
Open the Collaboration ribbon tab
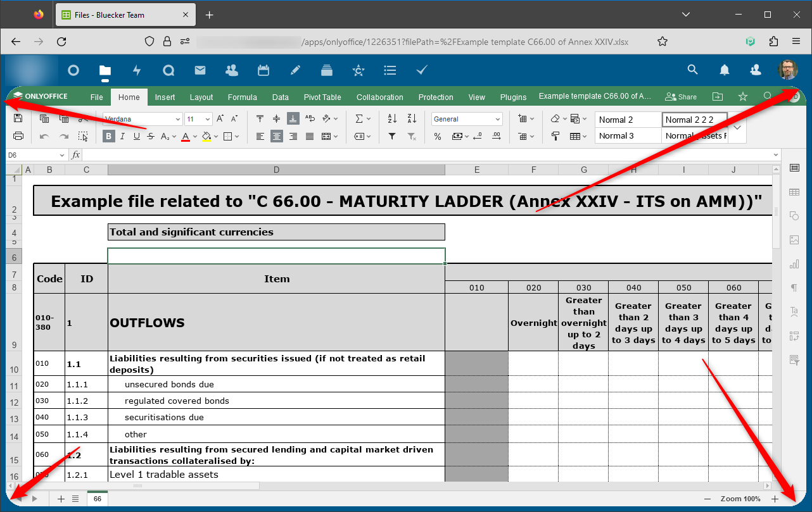click(x=379, y=97)
